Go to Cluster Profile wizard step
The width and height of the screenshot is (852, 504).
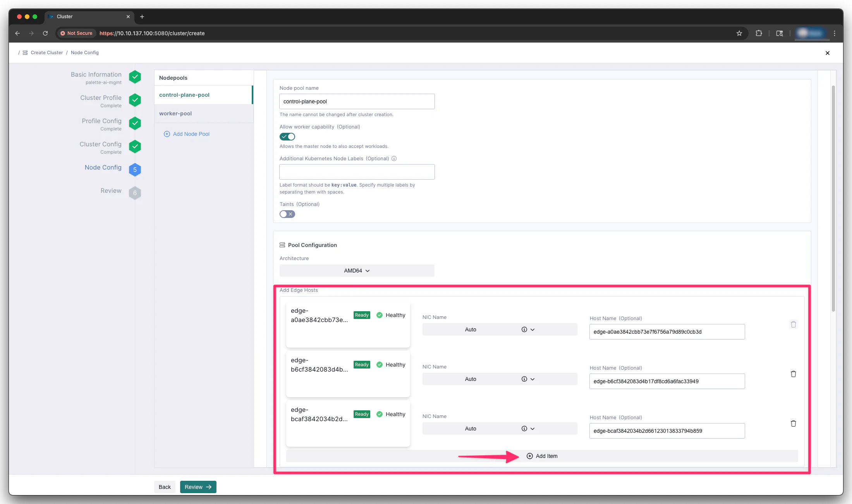click(x=101, y=98)
